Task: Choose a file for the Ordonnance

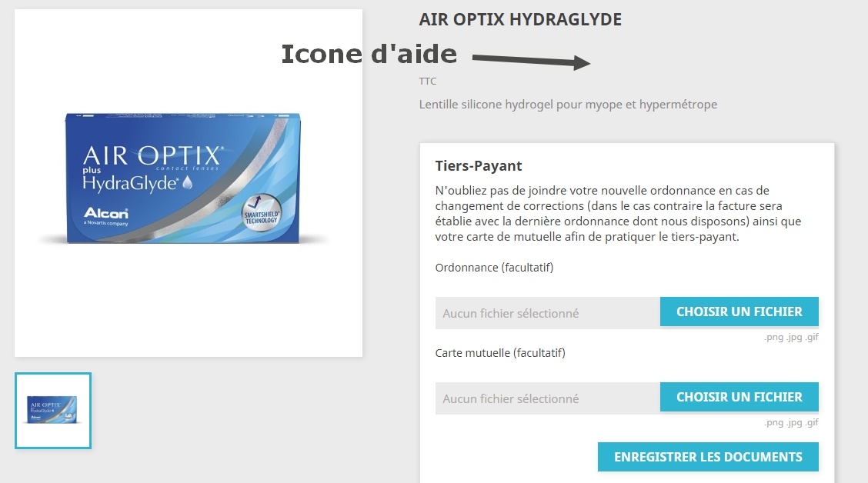Action: click(739, 312)
